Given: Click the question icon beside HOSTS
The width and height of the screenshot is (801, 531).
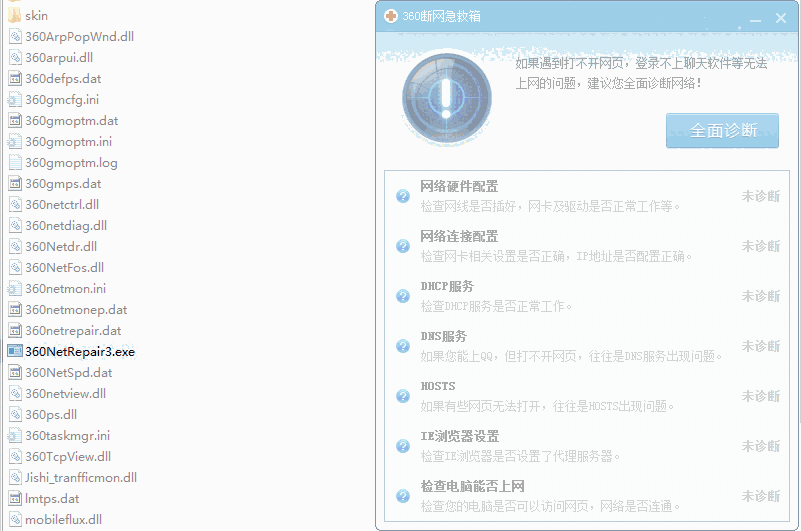Looking at the screenshot, I should (403, 396).
